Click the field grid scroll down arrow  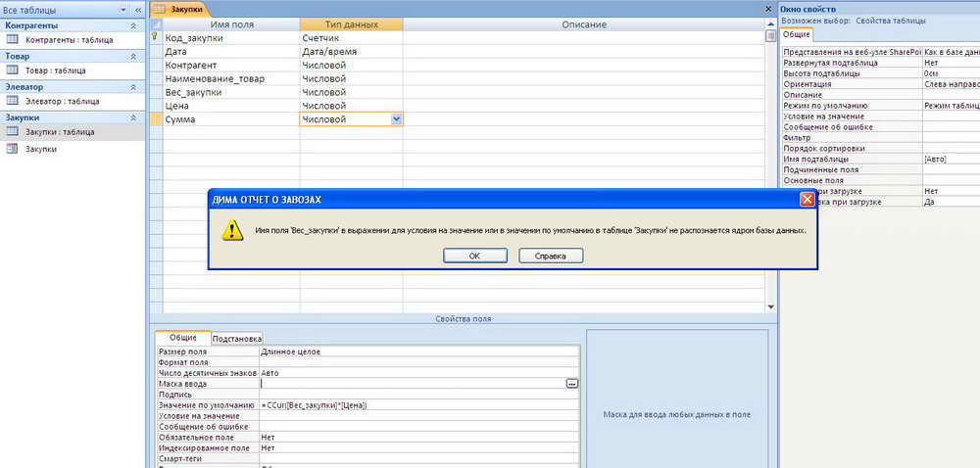[770, 306]
